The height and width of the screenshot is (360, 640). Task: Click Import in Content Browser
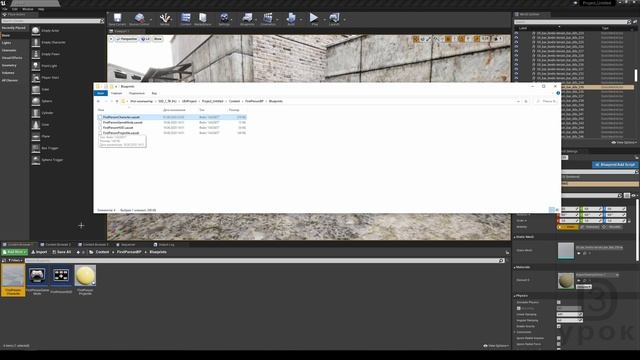[40, 252]
